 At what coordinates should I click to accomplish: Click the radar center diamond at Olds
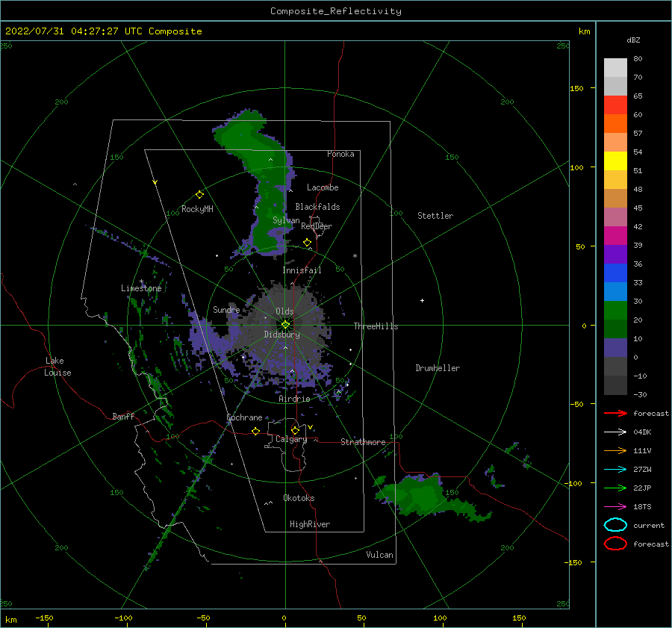pos(285,325)
